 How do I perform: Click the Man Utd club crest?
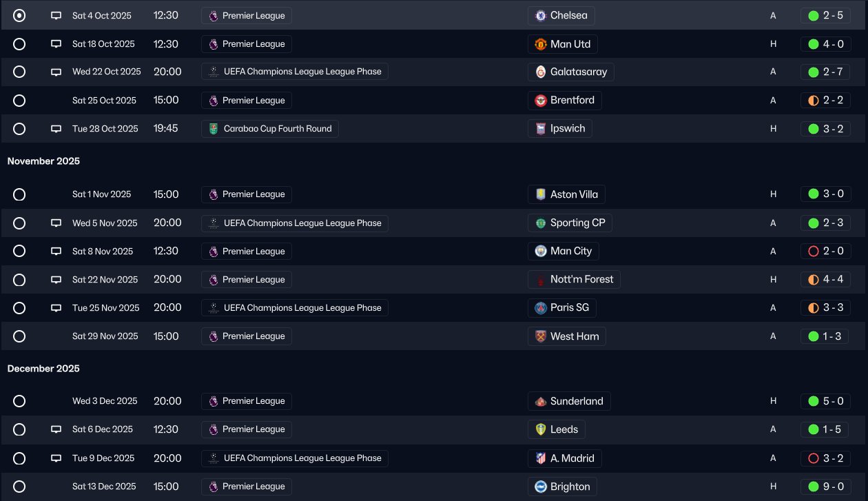pyautogui.click(x=541, y=44)
